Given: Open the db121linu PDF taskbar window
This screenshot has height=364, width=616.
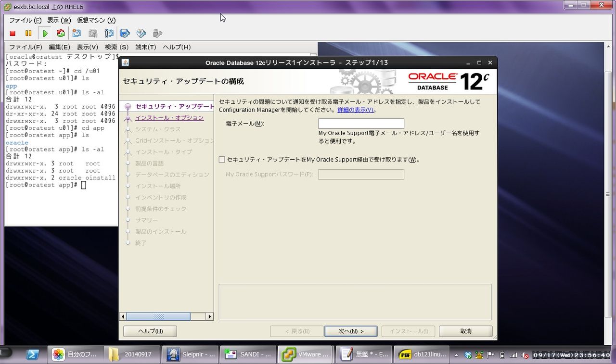Looking at the screenshot, I should [422, 354].
